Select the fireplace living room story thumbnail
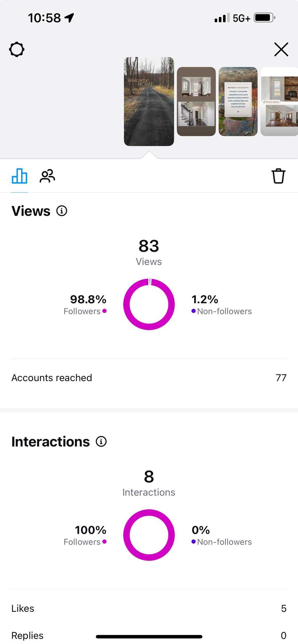This screenshot has height=644, width=298. [x=279, y=101]
